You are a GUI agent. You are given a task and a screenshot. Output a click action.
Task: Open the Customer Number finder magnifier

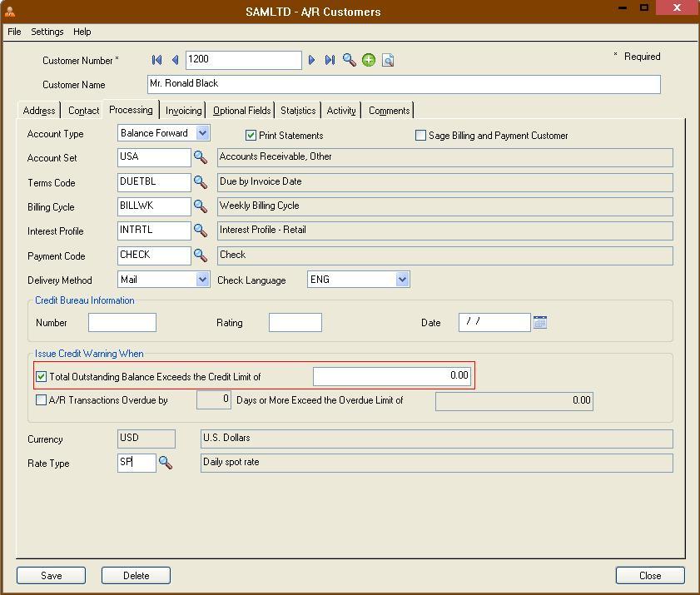tap(349, 60)
